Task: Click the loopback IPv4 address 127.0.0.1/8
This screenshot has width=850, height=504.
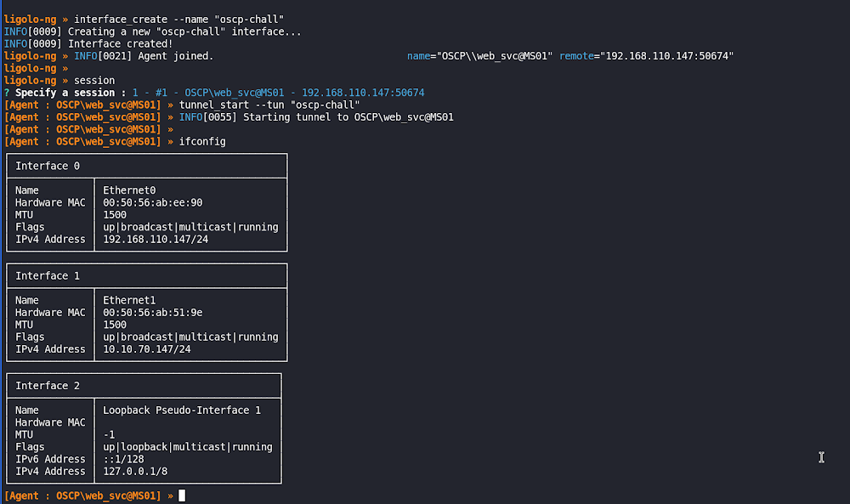Action: click(135, 471)
